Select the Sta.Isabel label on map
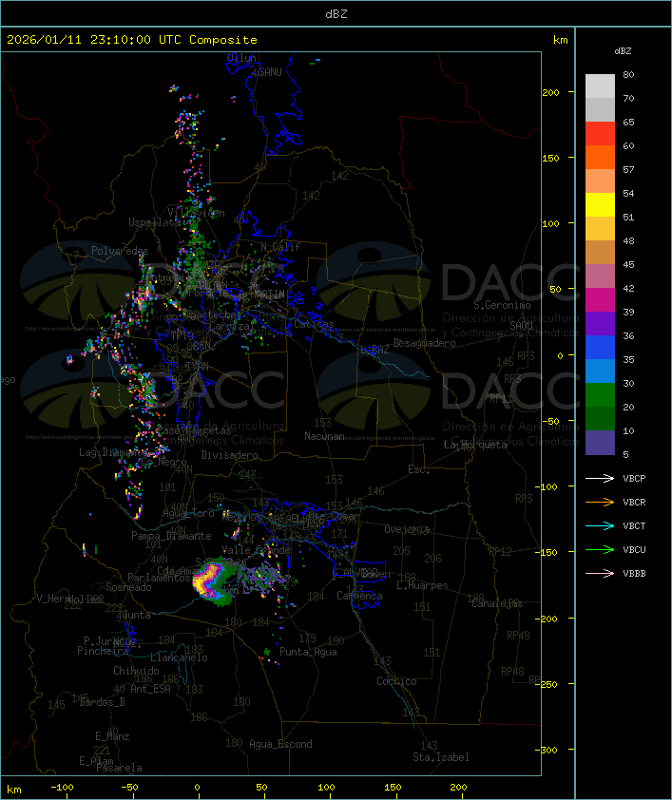The height and width of the screenshot is (800, 672). pos(441,757)
